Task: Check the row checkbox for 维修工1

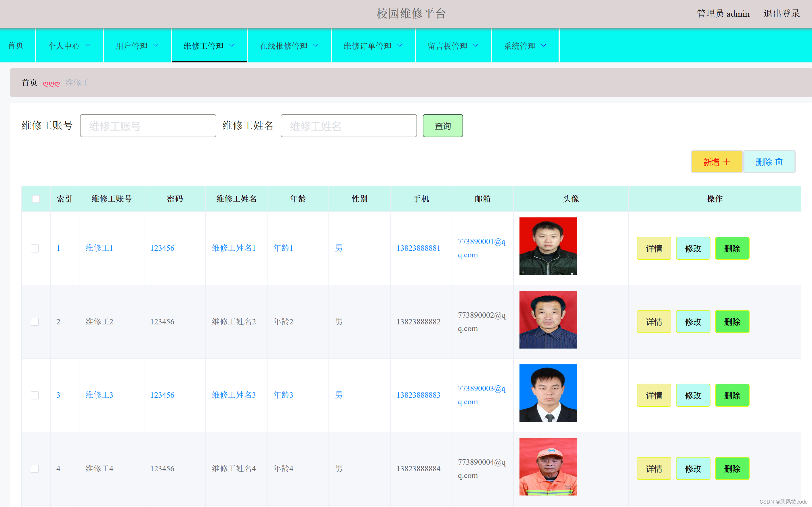Action: point(35,248)
